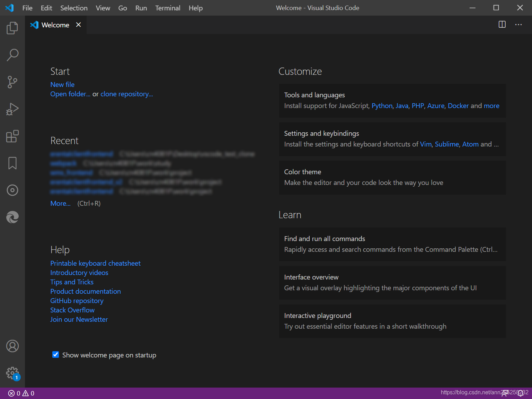The width and height of the screenshot is (532, 399).
Task: Open the Edit menu
Action: [46, 8]
